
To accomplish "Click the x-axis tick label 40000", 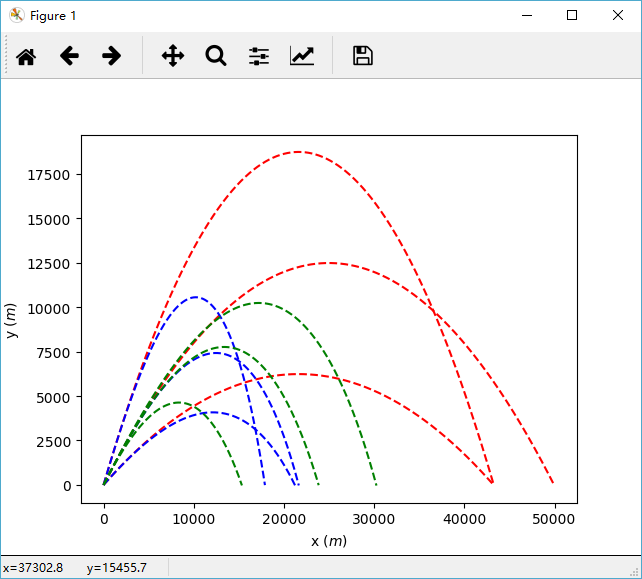I will coord(464,519).
